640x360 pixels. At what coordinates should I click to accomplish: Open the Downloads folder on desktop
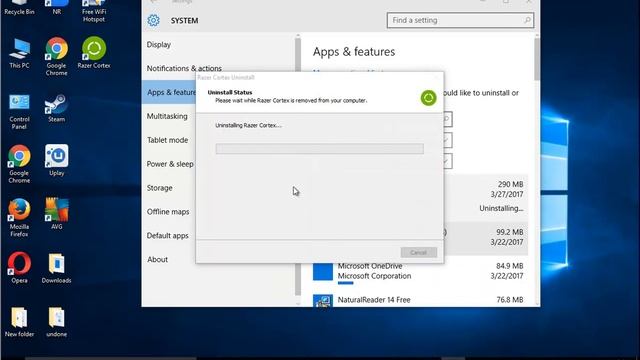[56, 267]
